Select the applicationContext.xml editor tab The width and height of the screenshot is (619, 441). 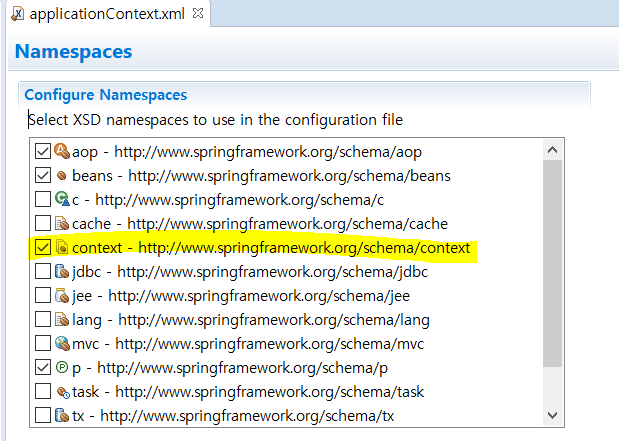click(108, 14)
